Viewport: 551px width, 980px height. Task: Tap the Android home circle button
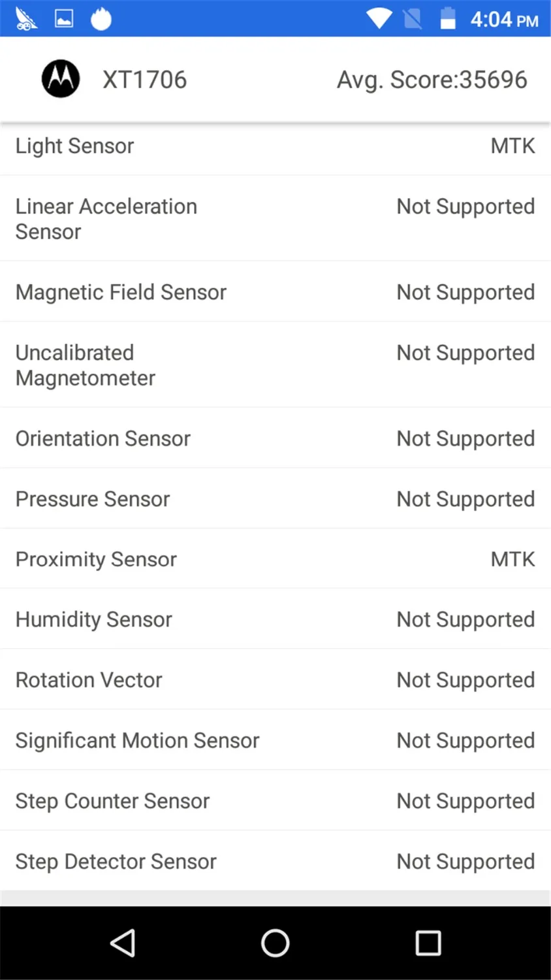(275, 943)
